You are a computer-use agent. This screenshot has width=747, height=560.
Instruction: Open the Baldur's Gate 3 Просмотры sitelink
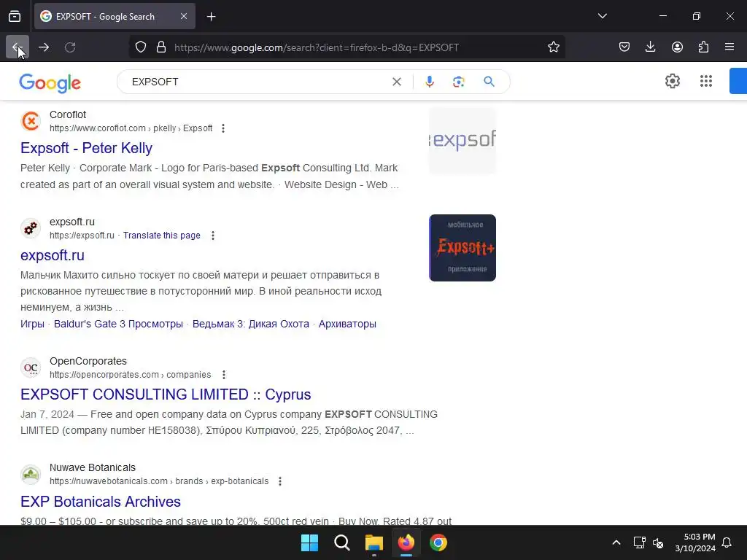pyautogui.click(x=118, y=324)
